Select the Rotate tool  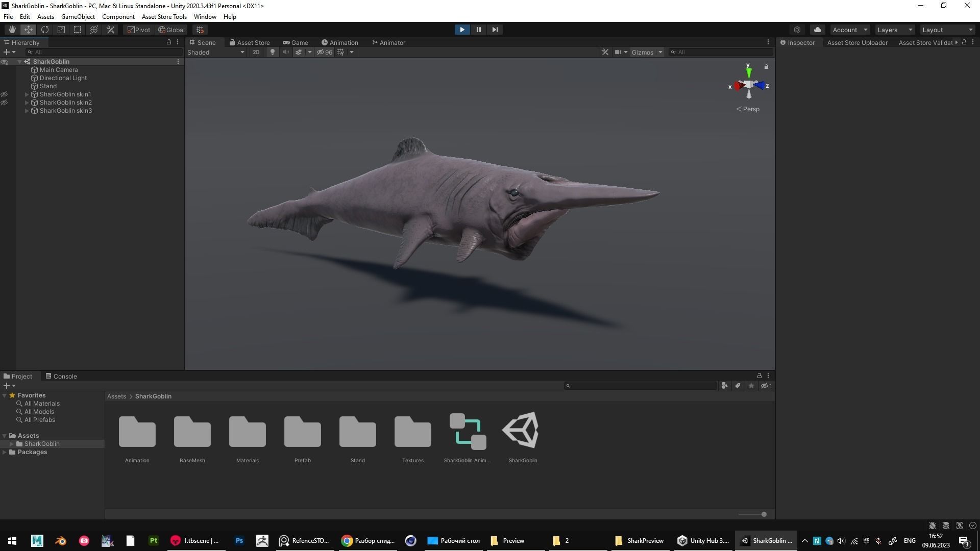(45, 30)
